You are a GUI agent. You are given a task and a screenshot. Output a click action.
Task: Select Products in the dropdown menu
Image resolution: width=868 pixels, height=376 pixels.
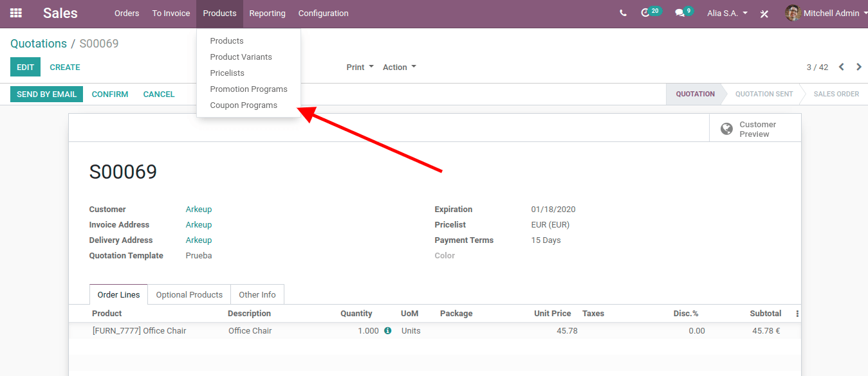point(248,40)
